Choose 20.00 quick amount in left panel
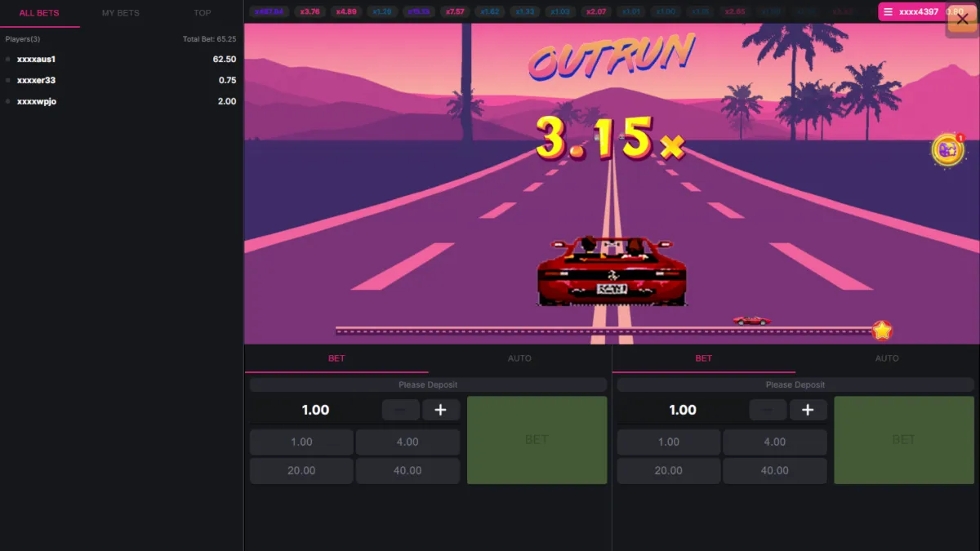 tap(301, 471)
